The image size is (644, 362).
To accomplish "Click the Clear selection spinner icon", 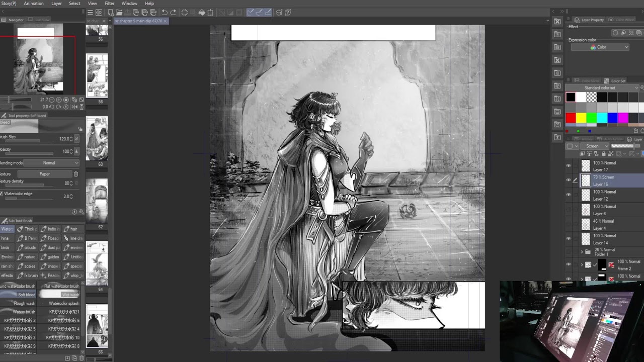I will coord(185,13).
